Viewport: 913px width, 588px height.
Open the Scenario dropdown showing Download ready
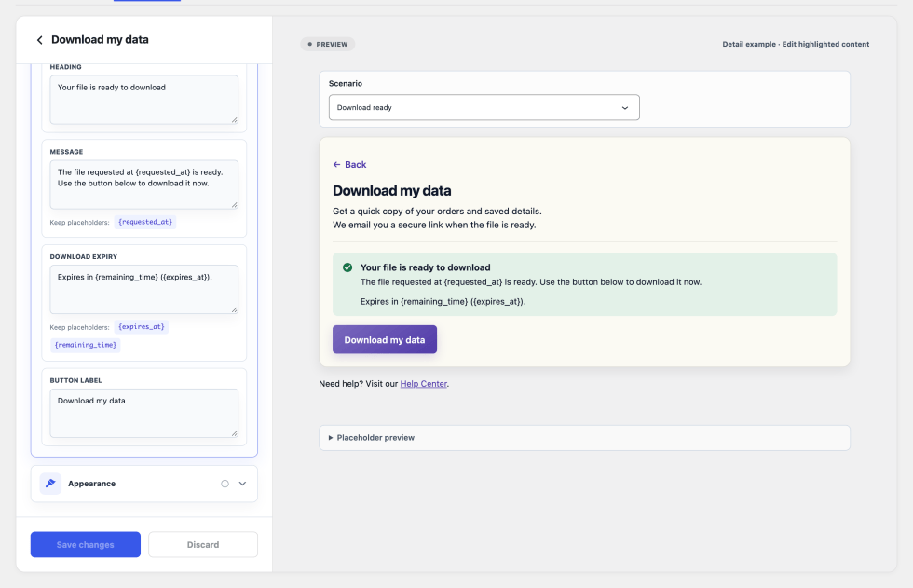pyautogui.click(x=484, y=108)
